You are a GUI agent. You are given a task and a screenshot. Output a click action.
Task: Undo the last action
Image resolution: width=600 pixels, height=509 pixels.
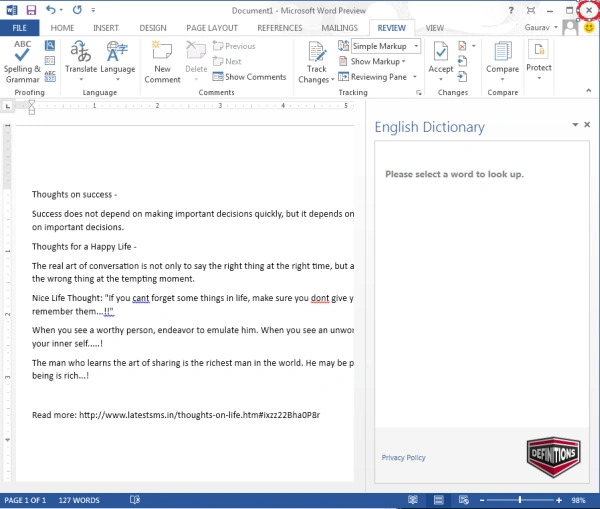click(50, 10)
